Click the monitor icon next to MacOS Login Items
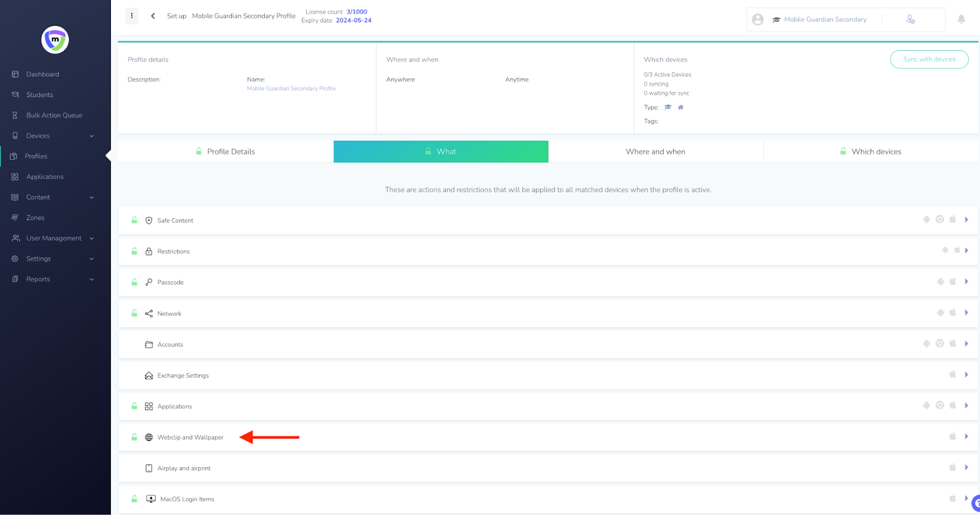 [x=151, y=499]
